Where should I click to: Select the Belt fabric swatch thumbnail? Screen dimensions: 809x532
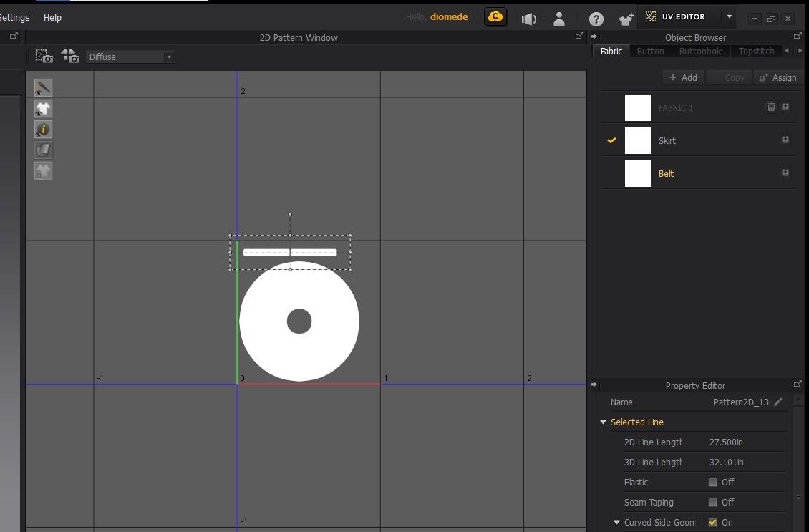pos(638,173)
